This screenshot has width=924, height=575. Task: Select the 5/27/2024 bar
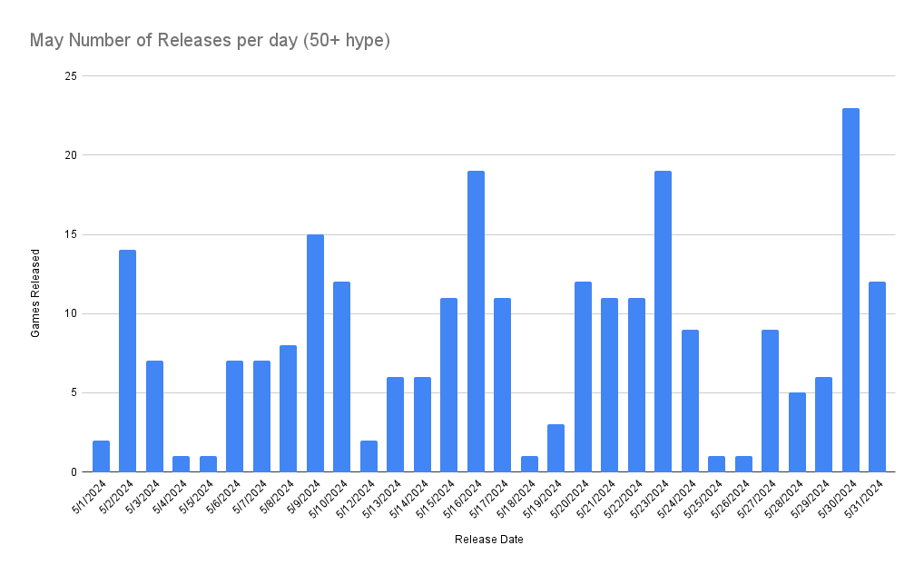tap(770, 401)
